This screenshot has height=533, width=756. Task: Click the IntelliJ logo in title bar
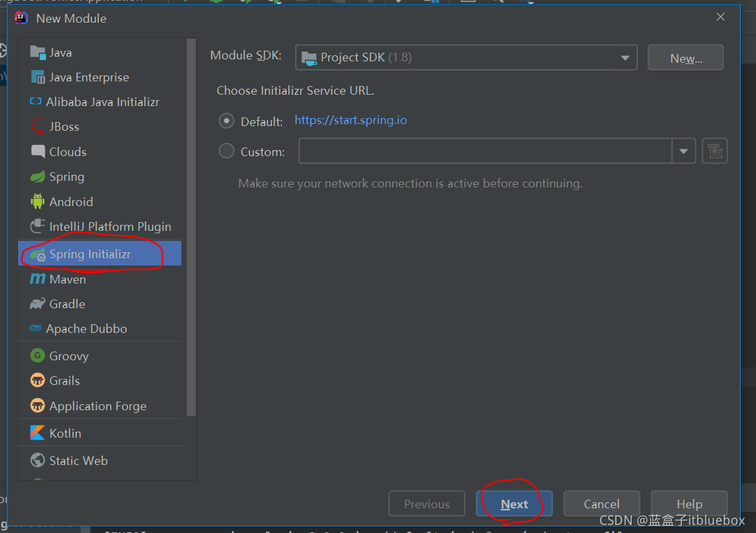pyautogui.click(x=21, y=18)
